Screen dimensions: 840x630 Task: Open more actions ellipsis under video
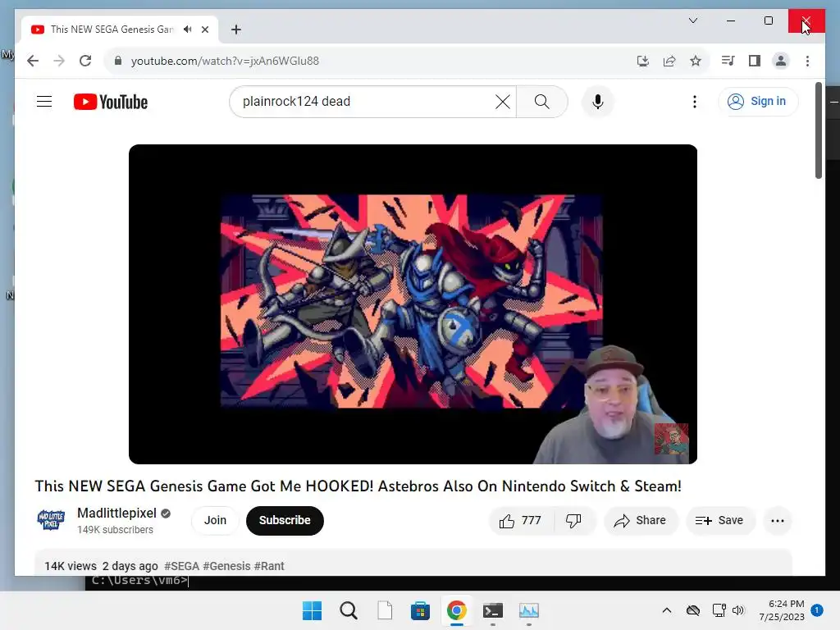click(x=778, y=520)
